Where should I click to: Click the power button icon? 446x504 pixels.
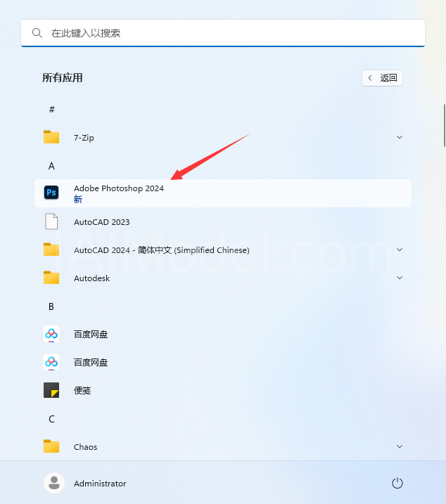tap(397, 483)
